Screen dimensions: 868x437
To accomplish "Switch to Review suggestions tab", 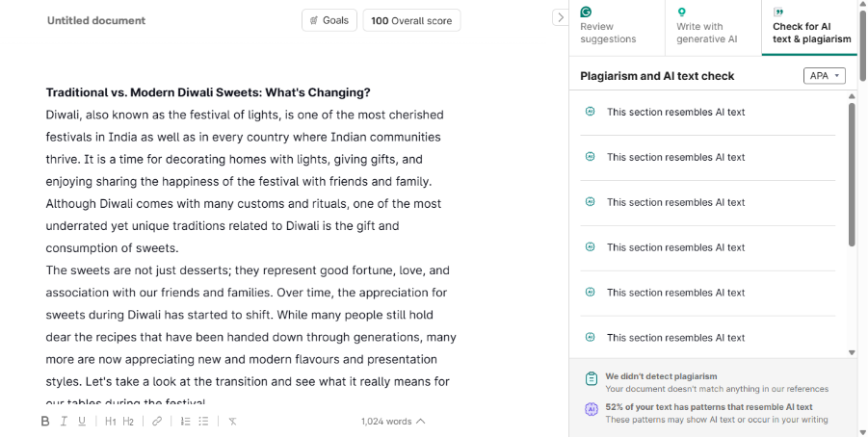I will (x=617, y=28).
